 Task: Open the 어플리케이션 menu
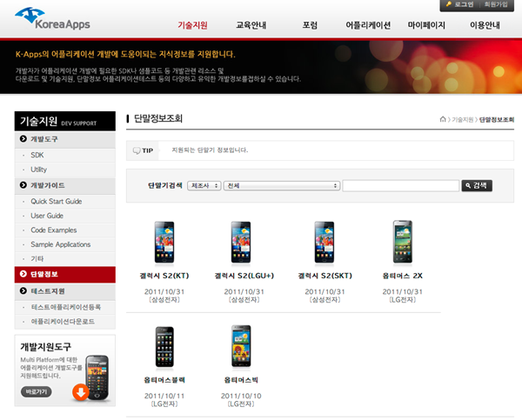tap(368, 25)
